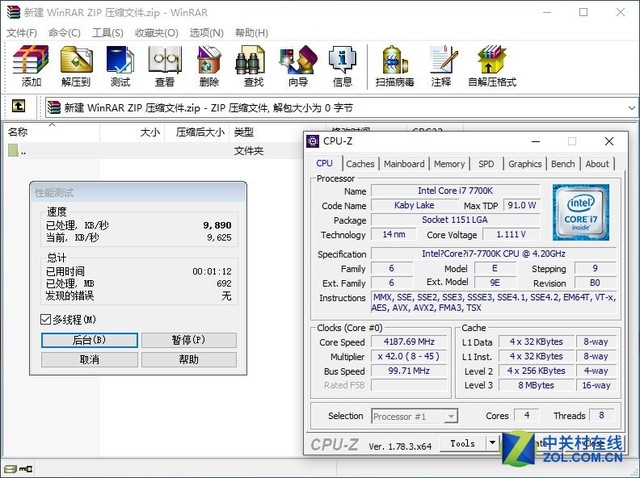Image resolution: width=640 pixels, height=478 pixels.
Task: Click the WinRAR title bar app icon
Action: (x=13, y=12)
